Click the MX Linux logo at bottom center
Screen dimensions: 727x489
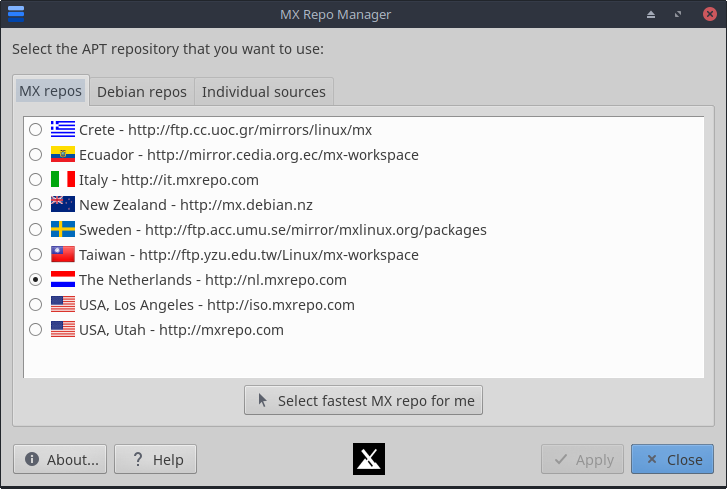click(x=369, y=459)
